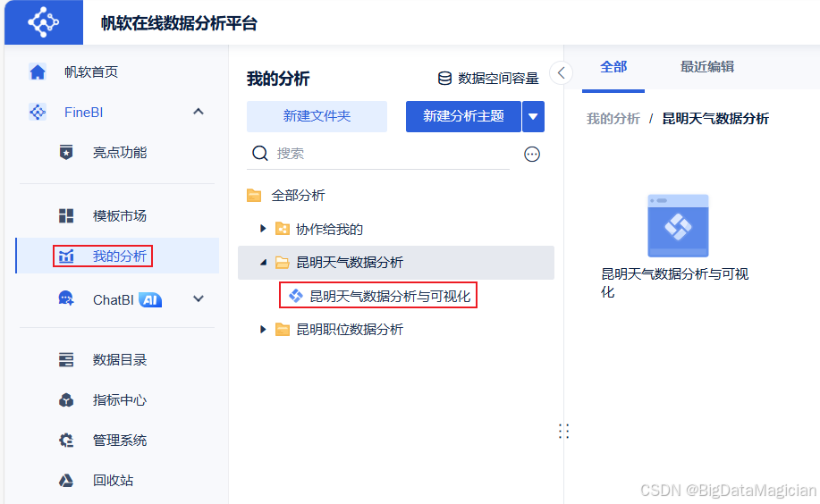820x504 pixels.
Task: Click the 我的分析 chart icon
Action: coord(66,256)
